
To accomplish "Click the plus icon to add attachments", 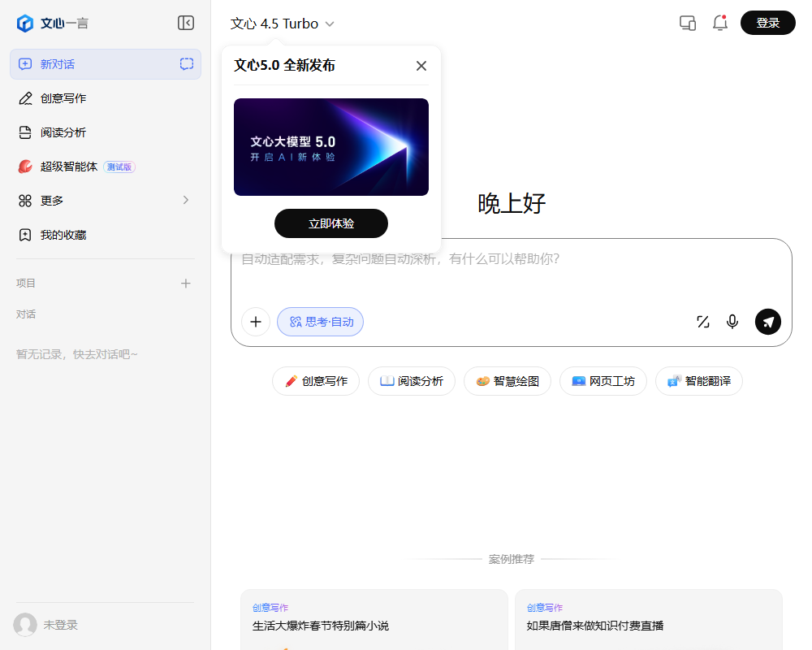I will [x=256, y=322].
